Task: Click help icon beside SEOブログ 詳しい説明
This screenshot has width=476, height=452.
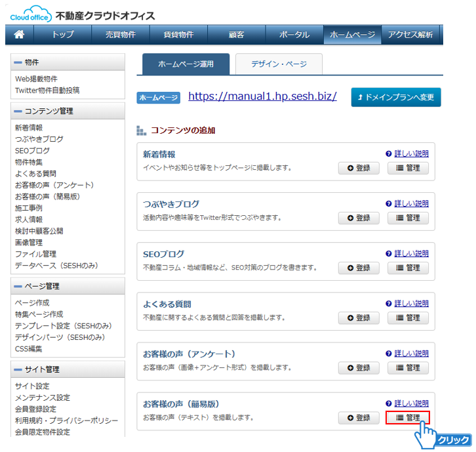Action: click(389, 253)
